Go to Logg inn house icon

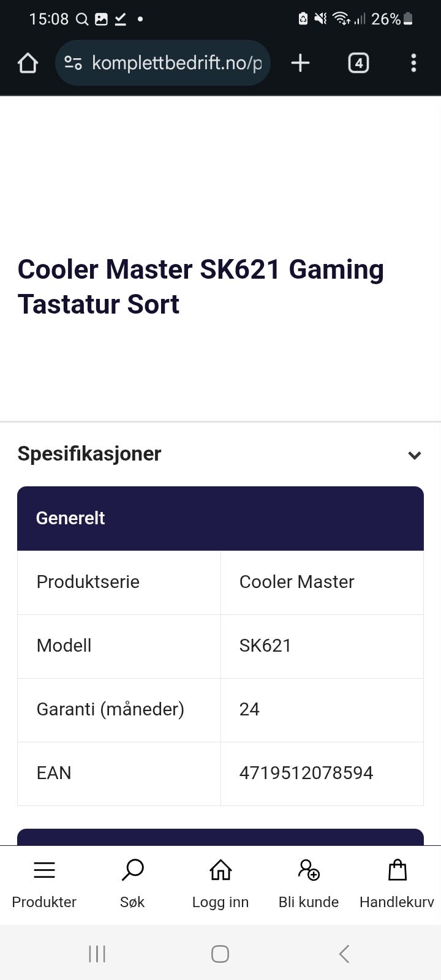(x=221, y=870)
